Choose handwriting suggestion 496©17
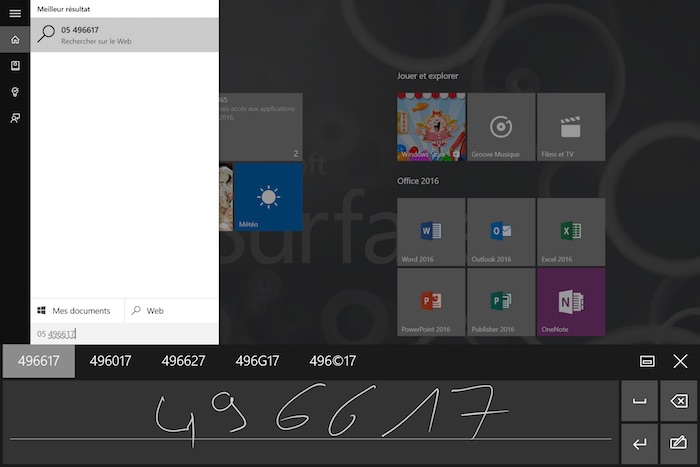The image size is (700, 467). click(x=332, y=361)
